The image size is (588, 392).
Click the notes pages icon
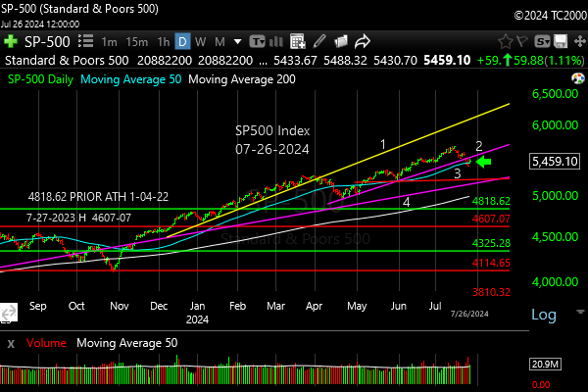pyautogui.click(x=340, y=41)
